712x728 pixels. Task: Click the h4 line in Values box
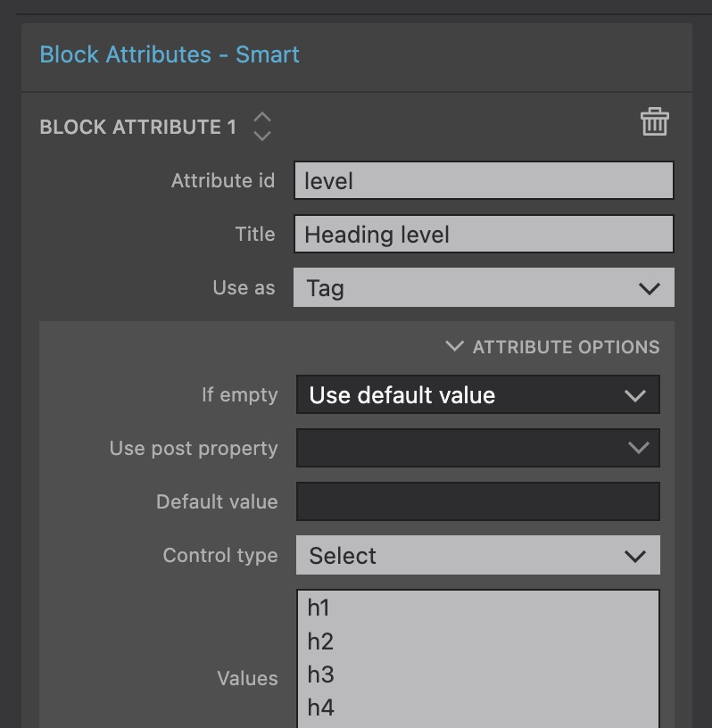pyautogui.click(x=320, y=708)
